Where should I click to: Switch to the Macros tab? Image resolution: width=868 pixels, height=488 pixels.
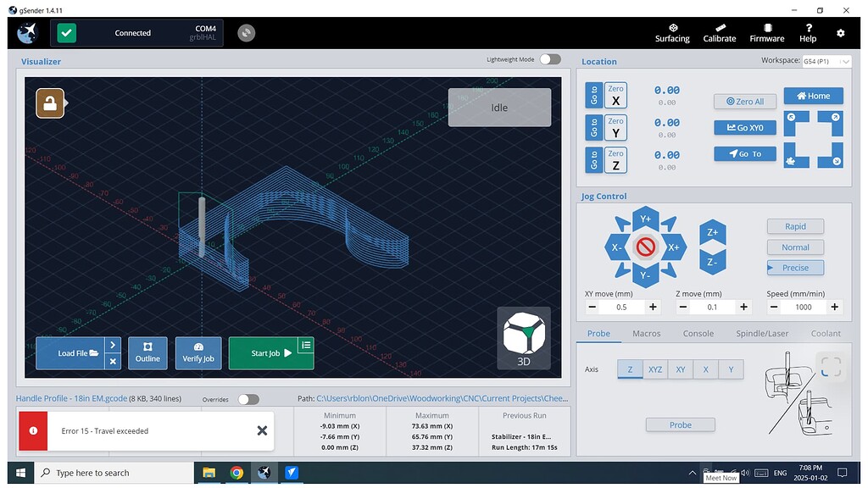tap(646, 334)
